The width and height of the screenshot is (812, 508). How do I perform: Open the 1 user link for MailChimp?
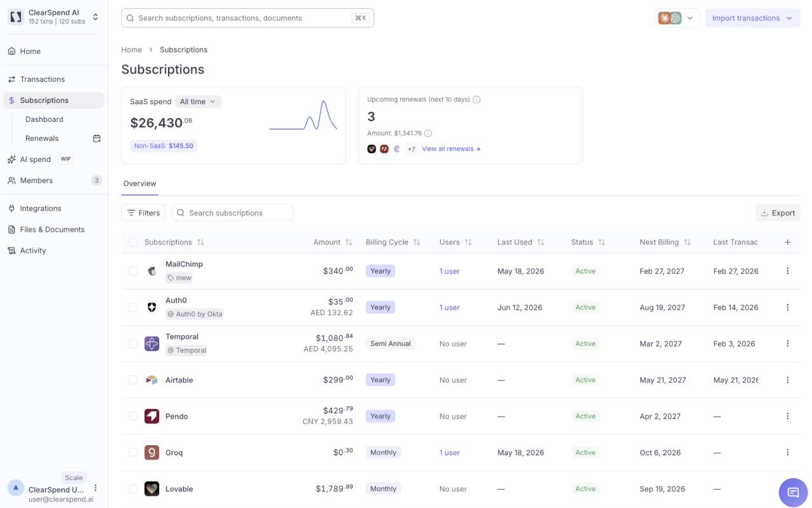click(450, 271)
